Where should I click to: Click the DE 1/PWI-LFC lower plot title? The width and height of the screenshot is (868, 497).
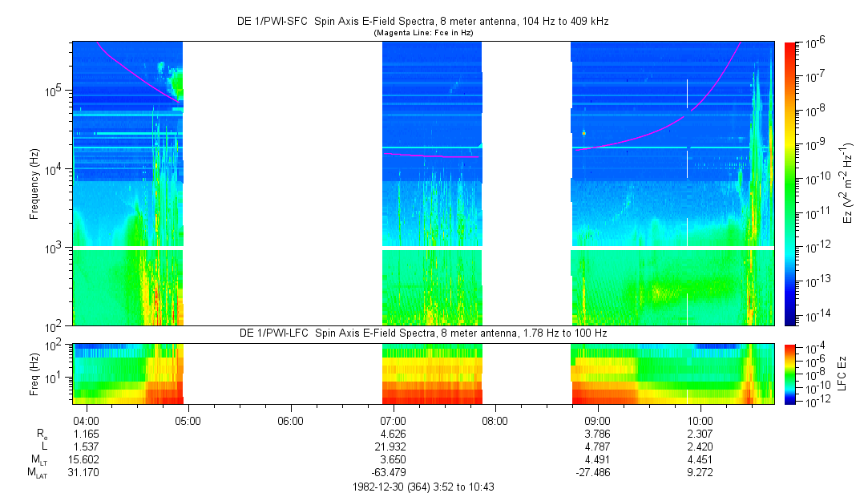(x=424, y=333)
